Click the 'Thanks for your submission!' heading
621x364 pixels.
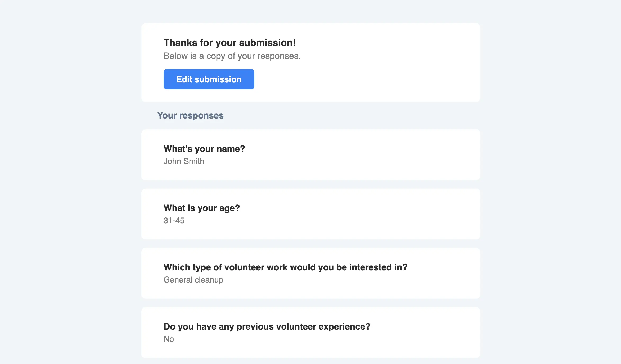(x=229, y=43)
